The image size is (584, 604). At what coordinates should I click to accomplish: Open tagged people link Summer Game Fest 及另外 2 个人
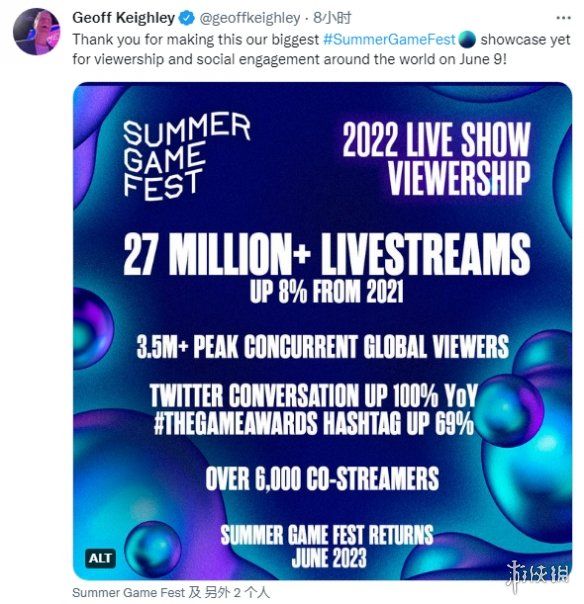click(171, 593)
